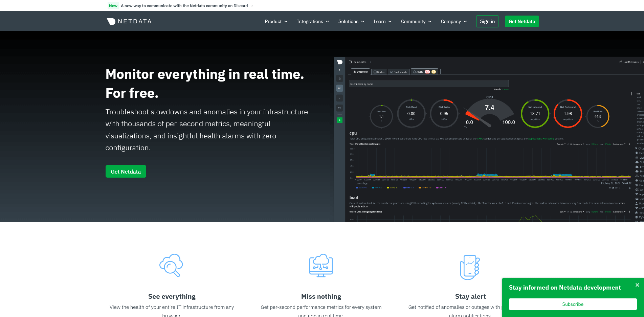Zoom in the CPU chart with plus
Screen dimensions: 644x317
[x=620, y=188]
